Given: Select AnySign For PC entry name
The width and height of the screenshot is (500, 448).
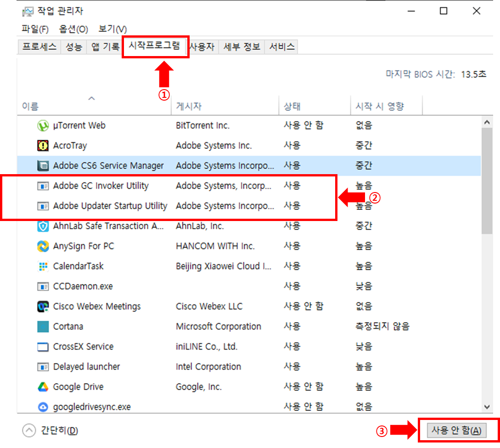Looking at the screenshot, I should click(x=83, y=246).
